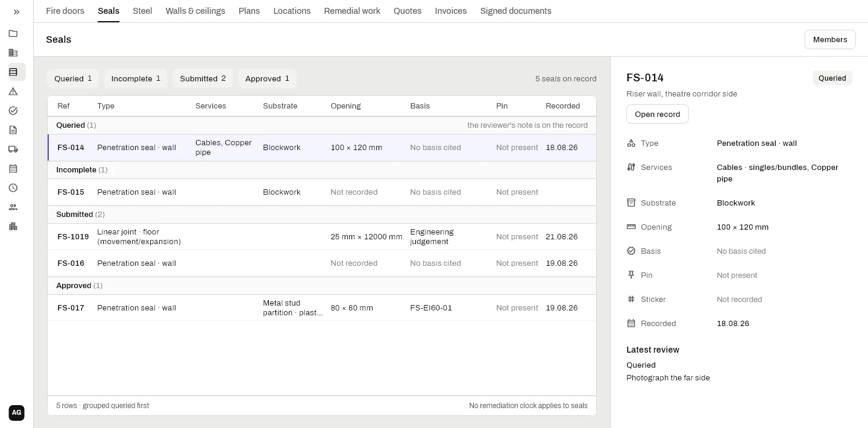This screenshot has height=428, width=868.
Task: Select the FS-1019 linear joint row
Action: click(x=322, y=237)
